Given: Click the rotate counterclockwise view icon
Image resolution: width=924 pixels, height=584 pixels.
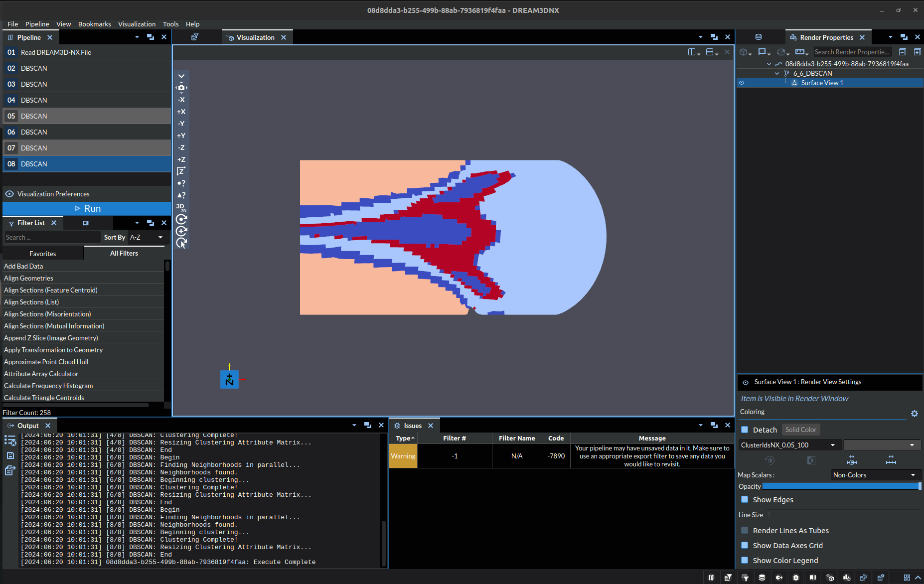Looking at the screenshot, I should [181, 219].
